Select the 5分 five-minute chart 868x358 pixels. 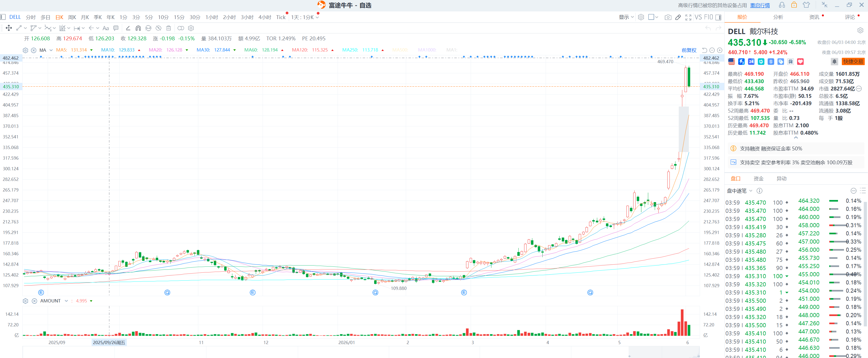tap(149, 17)
